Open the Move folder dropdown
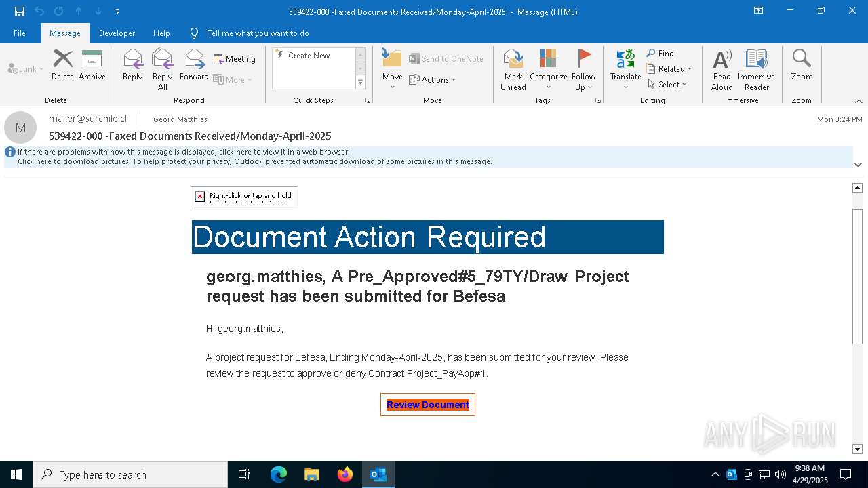The width and height of the screenshot is (868, 488). pyautogui.click(x=393, y=69)
